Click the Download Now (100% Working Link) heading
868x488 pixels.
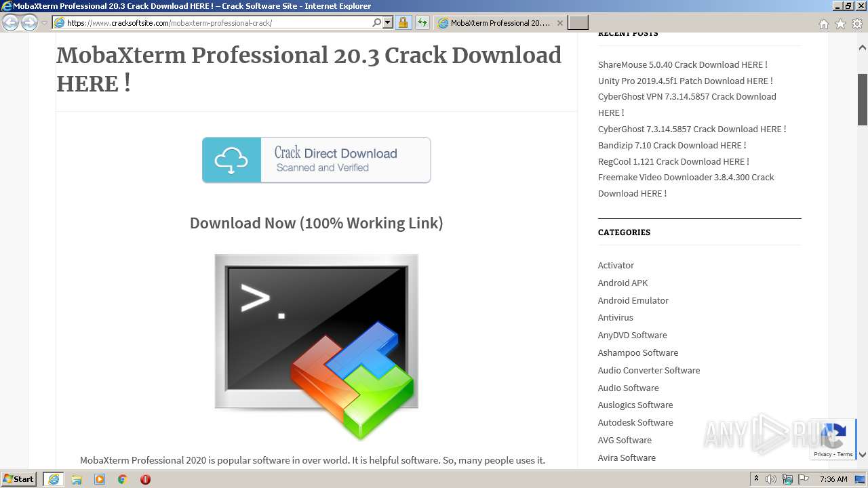click(316, 223)
